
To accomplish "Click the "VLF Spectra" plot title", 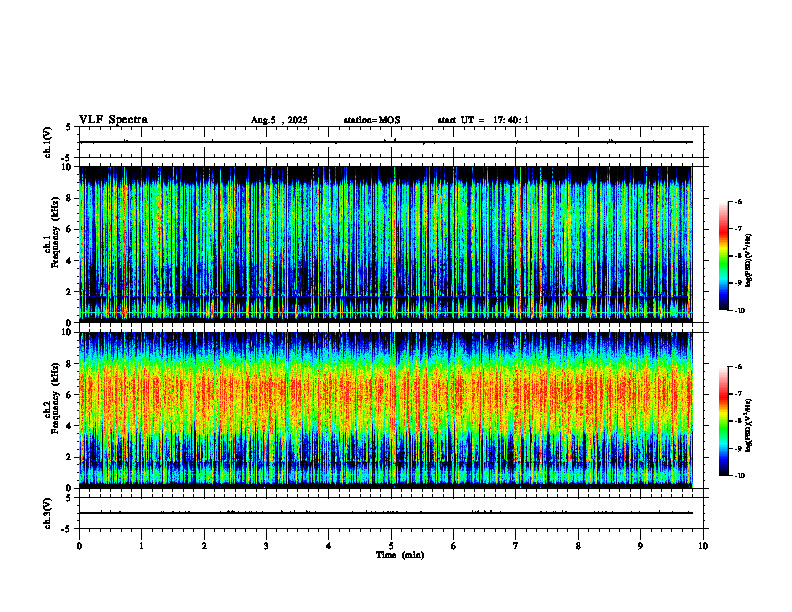I will point(113,120).
